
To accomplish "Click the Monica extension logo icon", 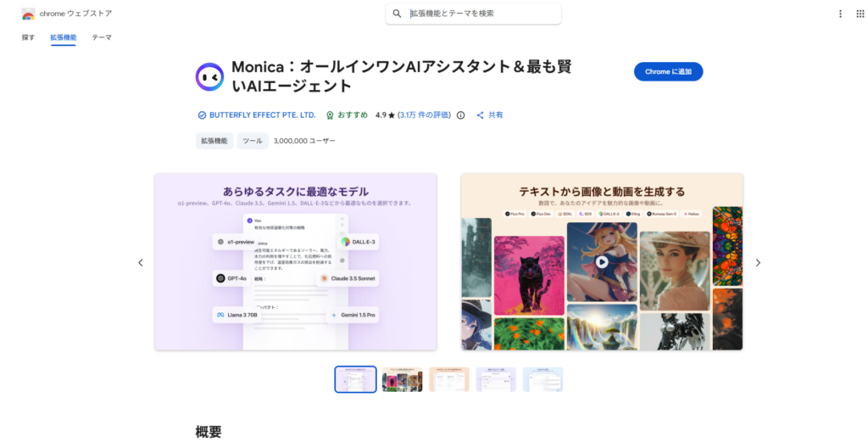I will tap(209, 76).
